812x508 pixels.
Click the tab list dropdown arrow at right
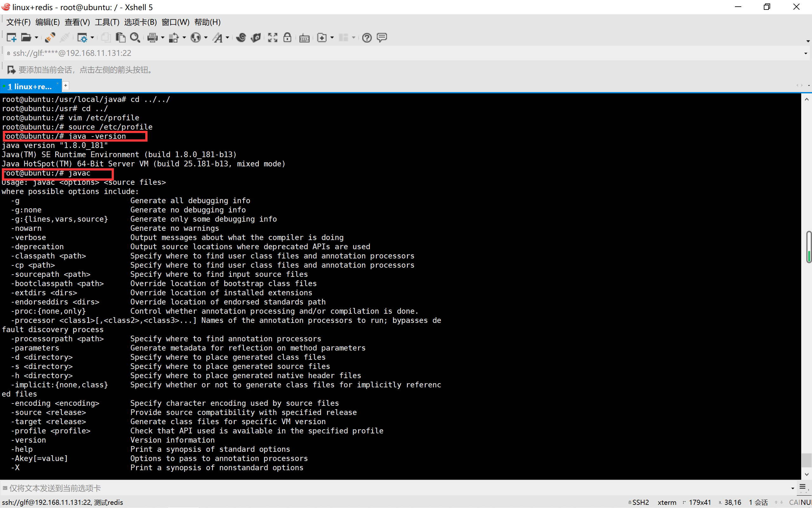pos(809,85)
